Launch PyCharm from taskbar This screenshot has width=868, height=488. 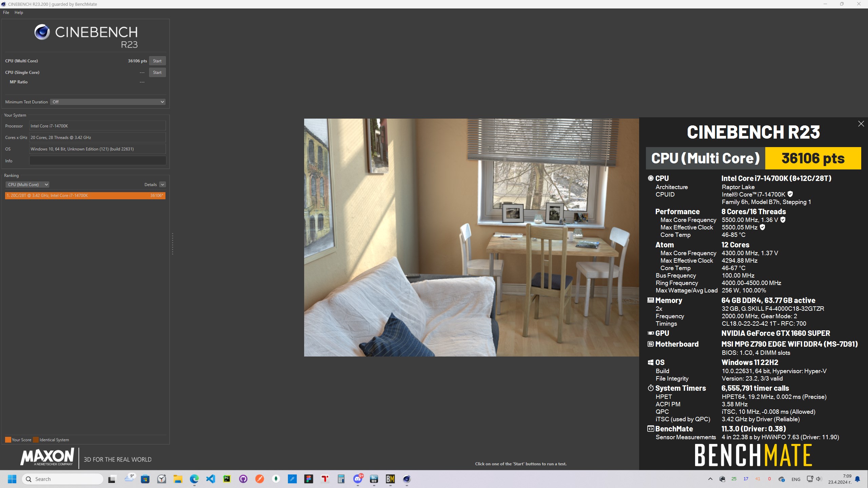[227, 479]
